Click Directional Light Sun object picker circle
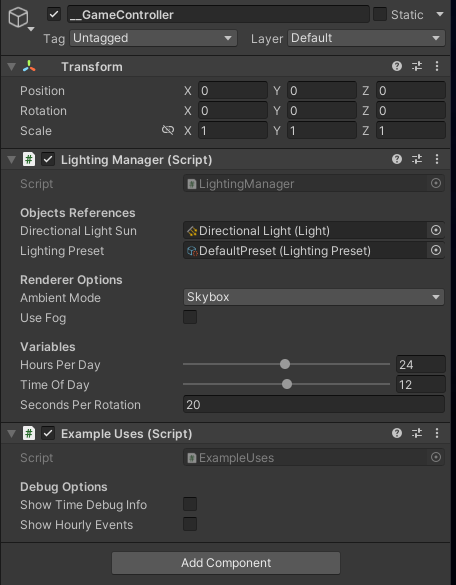The width and height of the screenshot is (456, 585). coord(435,231)
